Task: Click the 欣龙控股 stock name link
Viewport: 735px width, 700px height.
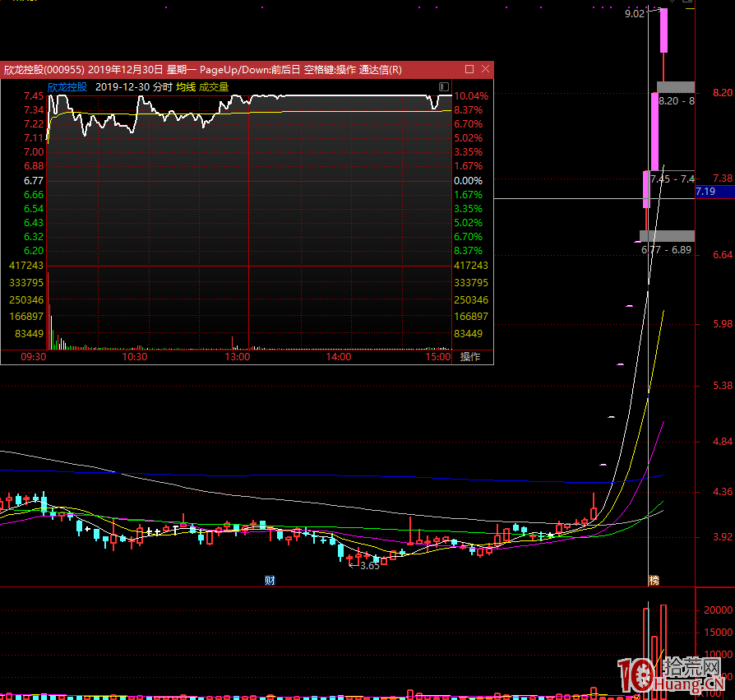Action: pyautogui.click(x=67, y=86)
